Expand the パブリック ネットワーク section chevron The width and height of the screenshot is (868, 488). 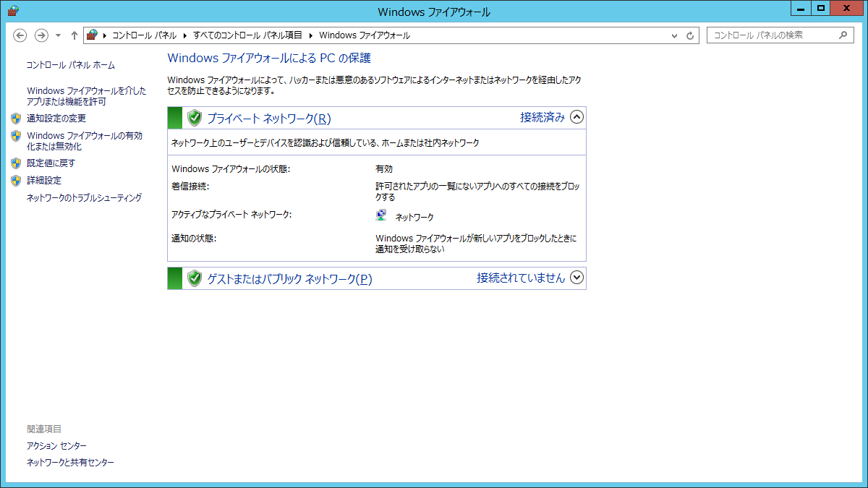[576, 277]
